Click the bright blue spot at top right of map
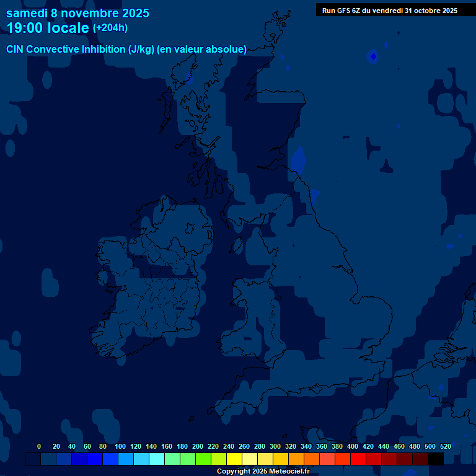The width and height of the screenshot is (476, 476). coord(372,56)
